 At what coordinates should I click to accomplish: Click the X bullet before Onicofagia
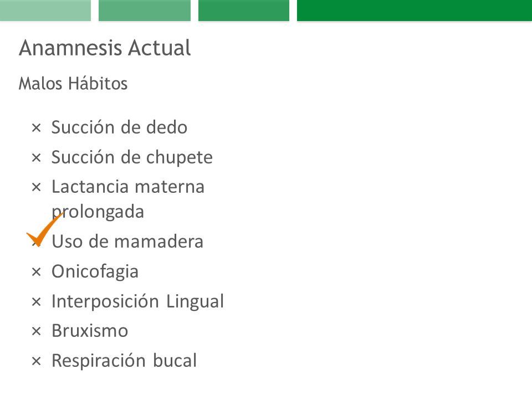tap(37, 272)
